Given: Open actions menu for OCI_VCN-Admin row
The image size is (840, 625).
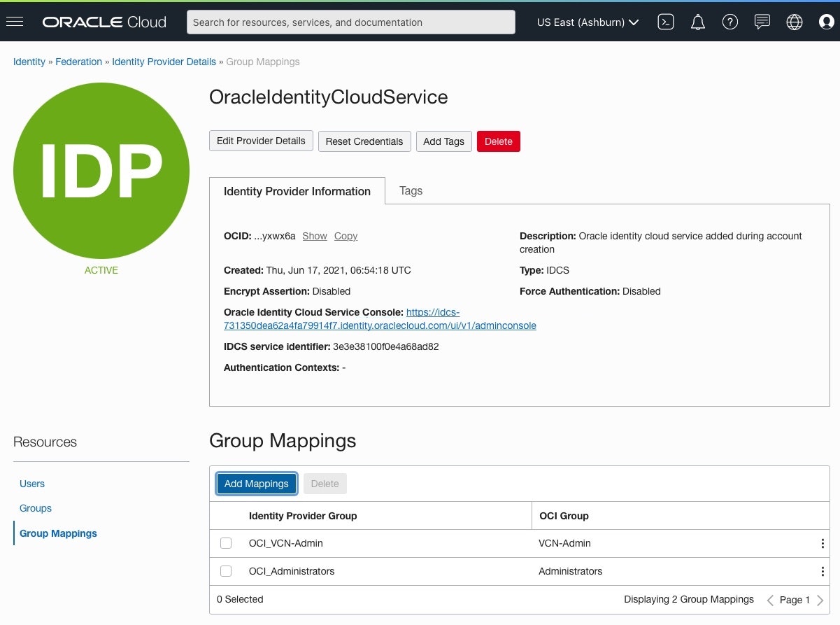Looking at the screenshot, I should (823, 544).
